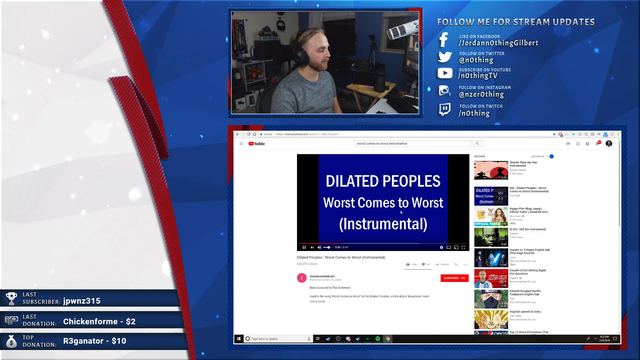The height and width of the screenshot is (360, 640).
Task: Click the webcam feed panel
Action: click(x=325, y=62)
